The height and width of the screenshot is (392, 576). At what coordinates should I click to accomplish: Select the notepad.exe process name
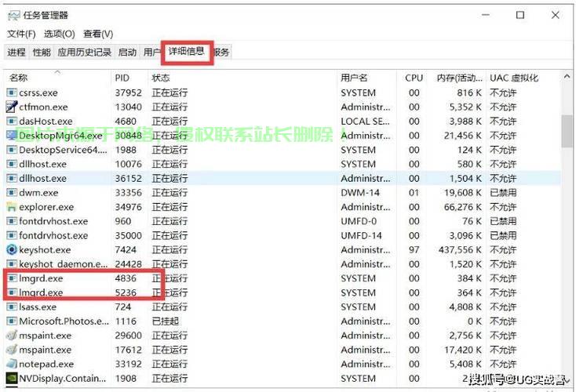46,364
